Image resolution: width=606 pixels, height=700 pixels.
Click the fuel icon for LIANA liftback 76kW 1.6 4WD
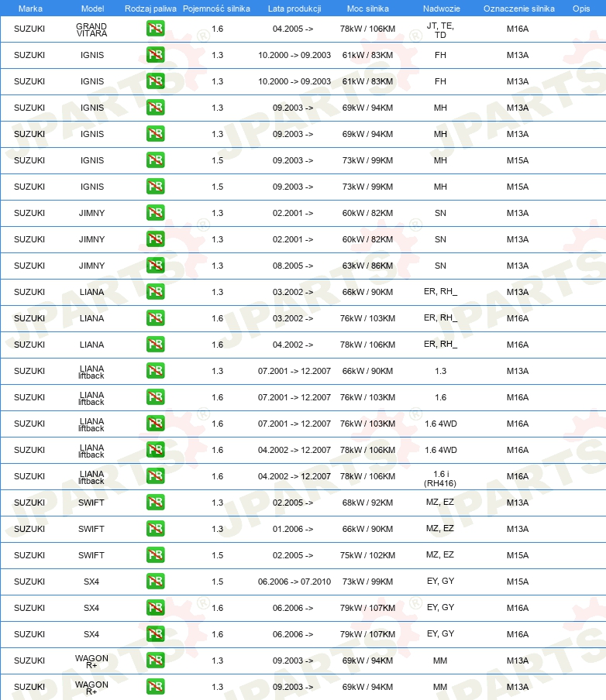point(156,424)
